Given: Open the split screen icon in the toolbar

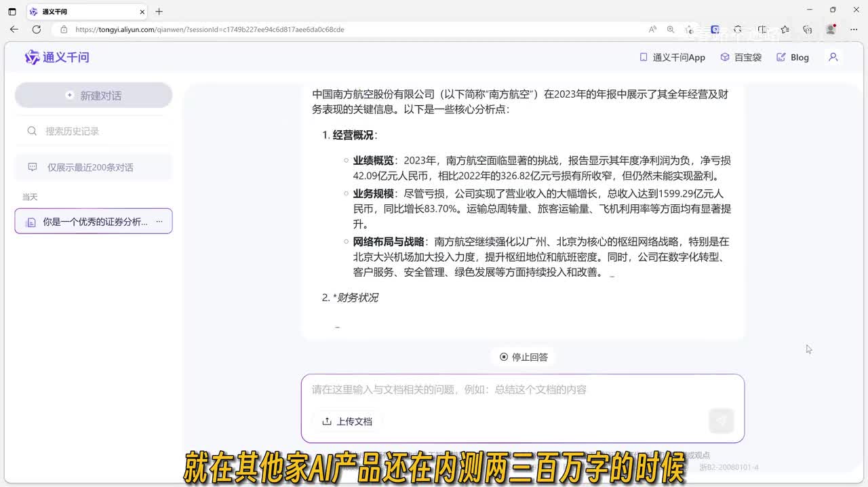Looking at the screenshot, I should pos(762,30).
